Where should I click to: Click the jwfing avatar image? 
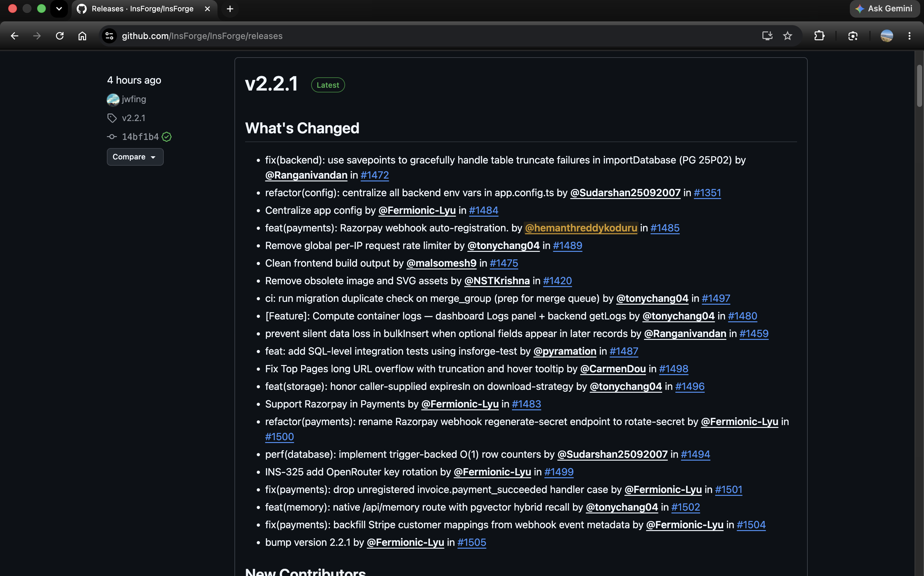click(x=113, y=99)
